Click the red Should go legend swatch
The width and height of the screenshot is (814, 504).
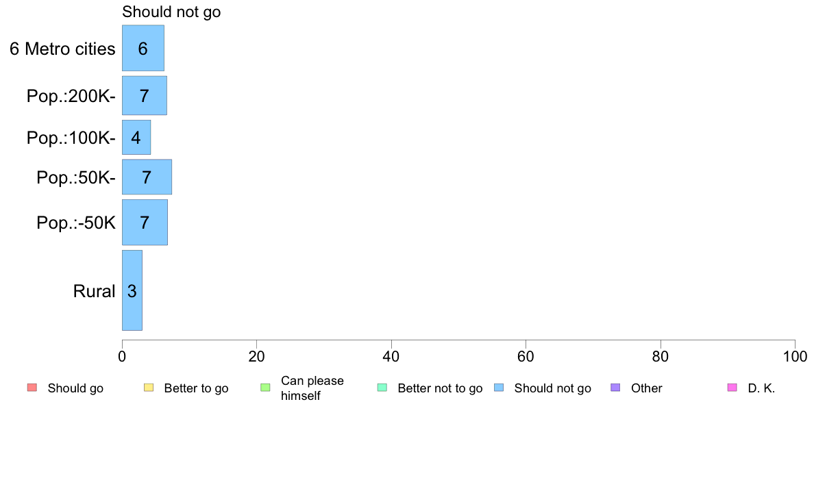click(32, 388)
